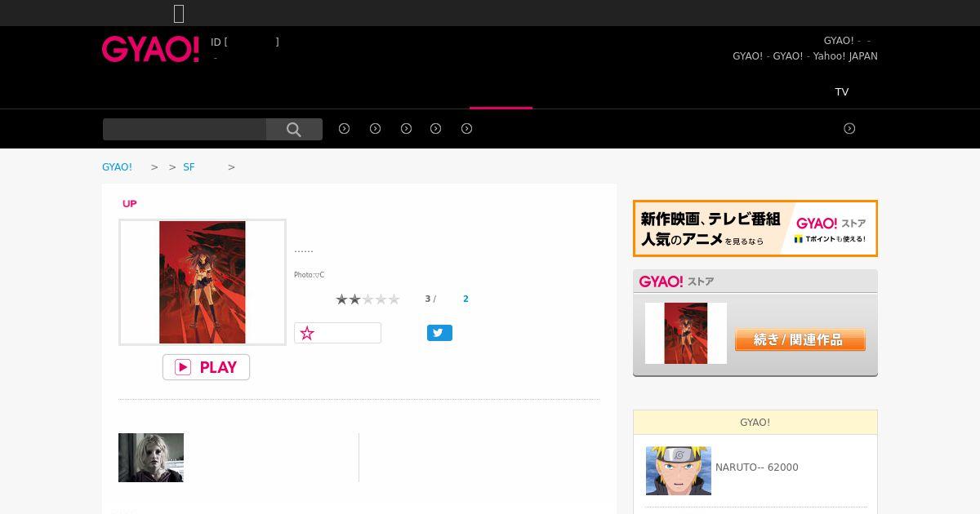Click the five-star rating display
Screen dimensions: 980x514
point(367,299)
